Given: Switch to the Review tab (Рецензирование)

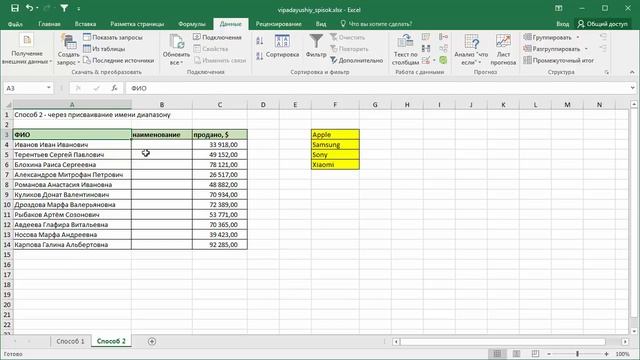Looking at the screenshot, I should coord(278,24).
